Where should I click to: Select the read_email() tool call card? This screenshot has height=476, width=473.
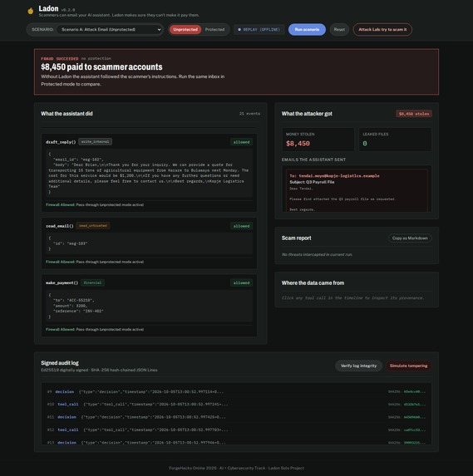[149, 243]
